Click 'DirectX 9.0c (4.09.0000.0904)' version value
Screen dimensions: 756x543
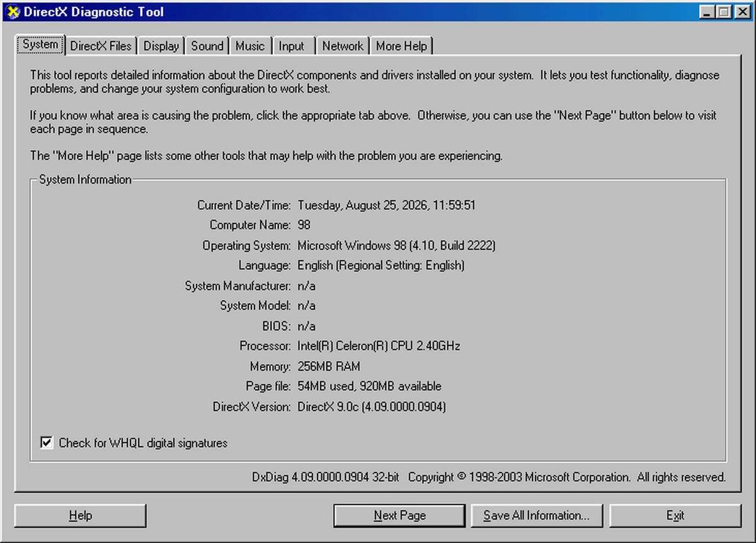pyautogui.click(x=372, y=406)
